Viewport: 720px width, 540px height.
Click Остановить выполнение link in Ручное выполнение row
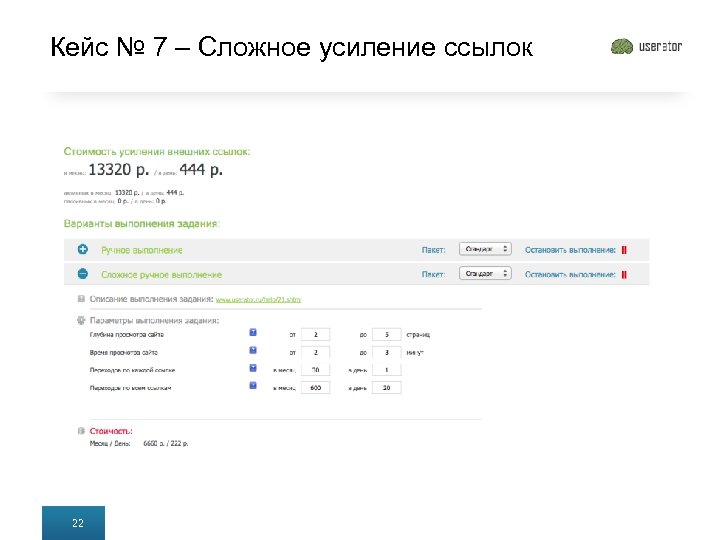tap(570, 250)
